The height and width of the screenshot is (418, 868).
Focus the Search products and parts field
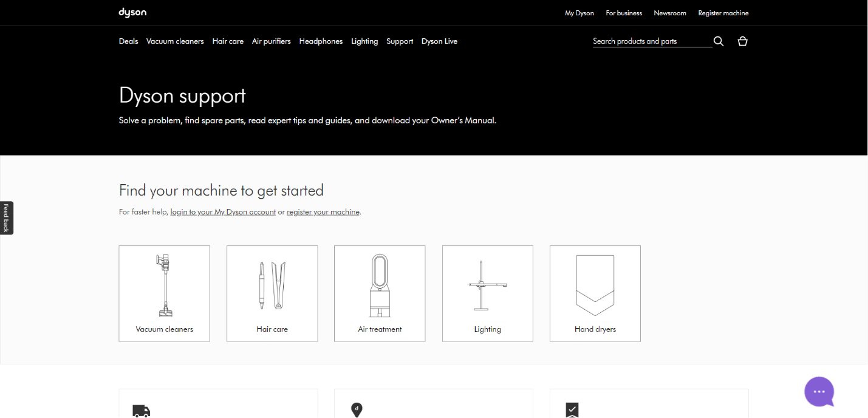(652, 41)
